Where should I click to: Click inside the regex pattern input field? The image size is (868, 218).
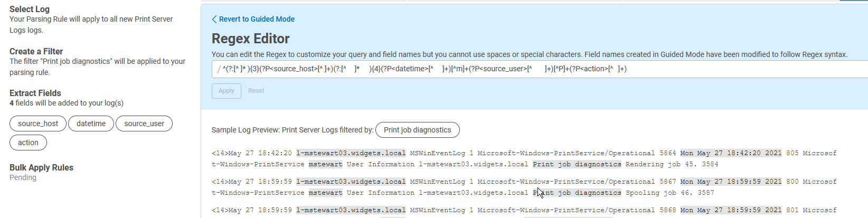tap(528, 69)
